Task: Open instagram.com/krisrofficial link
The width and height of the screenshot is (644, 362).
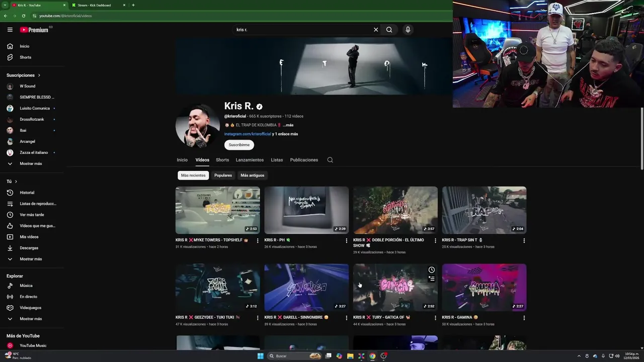Action: 248,134
